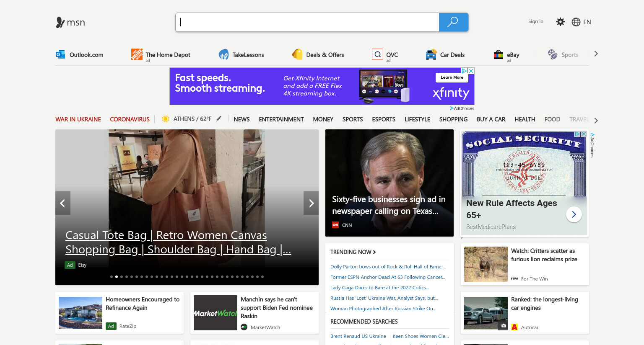Open Lifestyle tab

417,119
